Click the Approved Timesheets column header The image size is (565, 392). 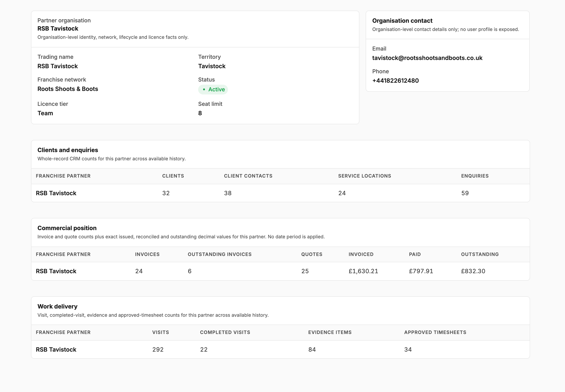tap(435, 332)
